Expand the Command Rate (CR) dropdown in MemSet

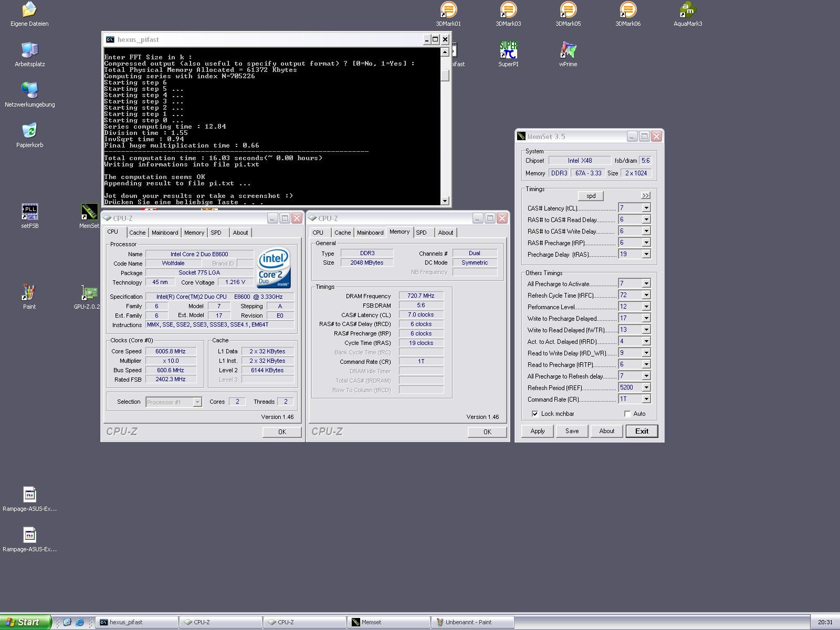coord(646,399)
